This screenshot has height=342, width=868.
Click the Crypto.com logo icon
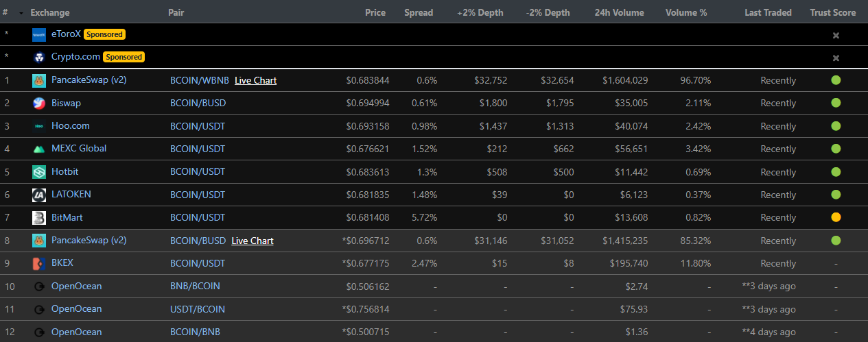[39, 57]
